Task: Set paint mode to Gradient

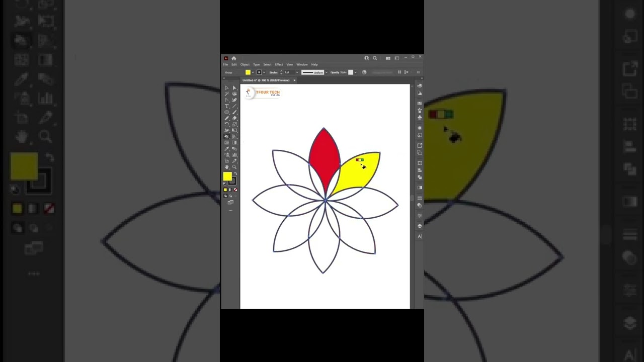Action: (230, 190)
